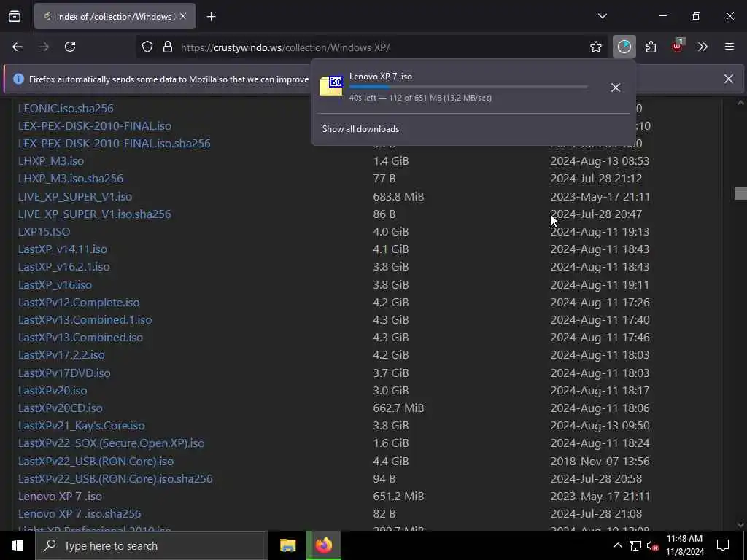Download LastXPv17DVD.iso
Image resolution: width=747 pixels, height=560 pixels.
point(64,373)
